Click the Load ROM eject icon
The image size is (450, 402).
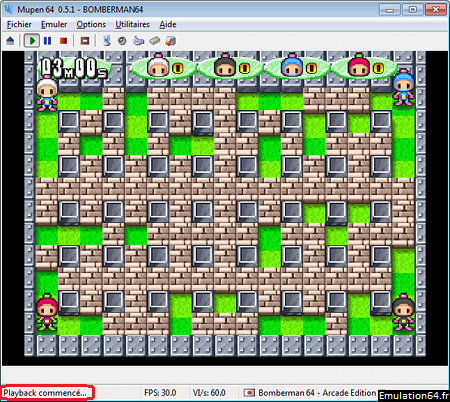(x=10, y=41)
